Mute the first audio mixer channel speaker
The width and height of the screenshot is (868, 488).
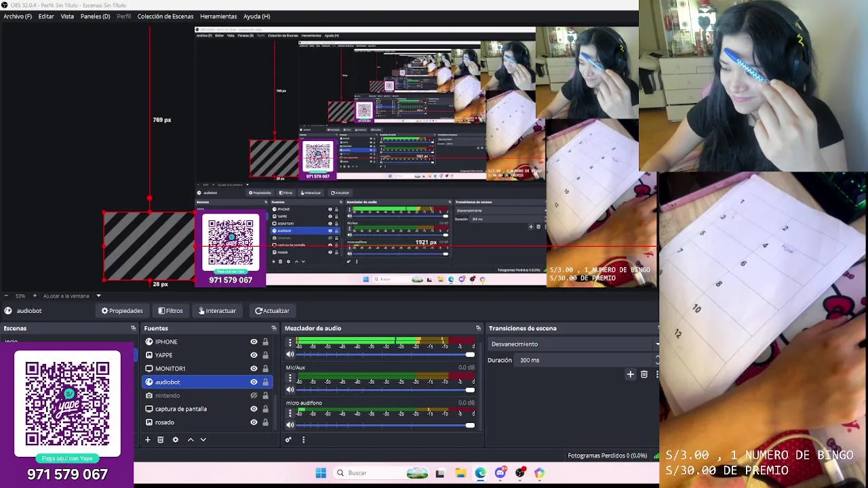point(290,354)
